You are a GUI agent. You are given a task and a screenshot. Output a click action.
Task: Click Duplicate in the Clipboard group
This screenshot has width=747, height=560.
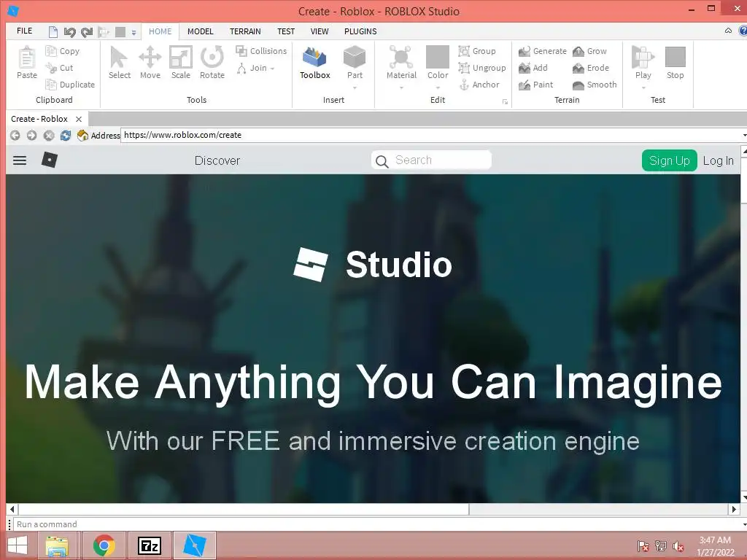point(70,85)
